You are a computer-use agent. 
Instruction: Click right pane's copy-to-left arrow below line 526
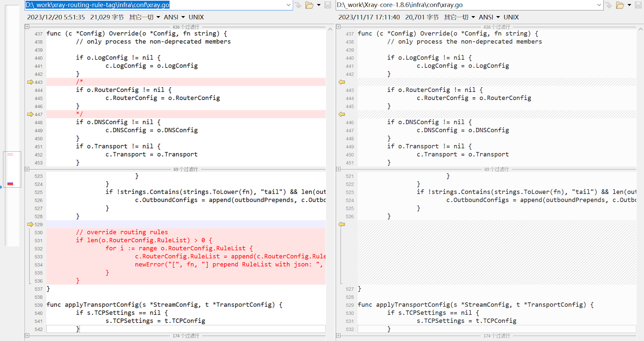click(x=342, y=224)
